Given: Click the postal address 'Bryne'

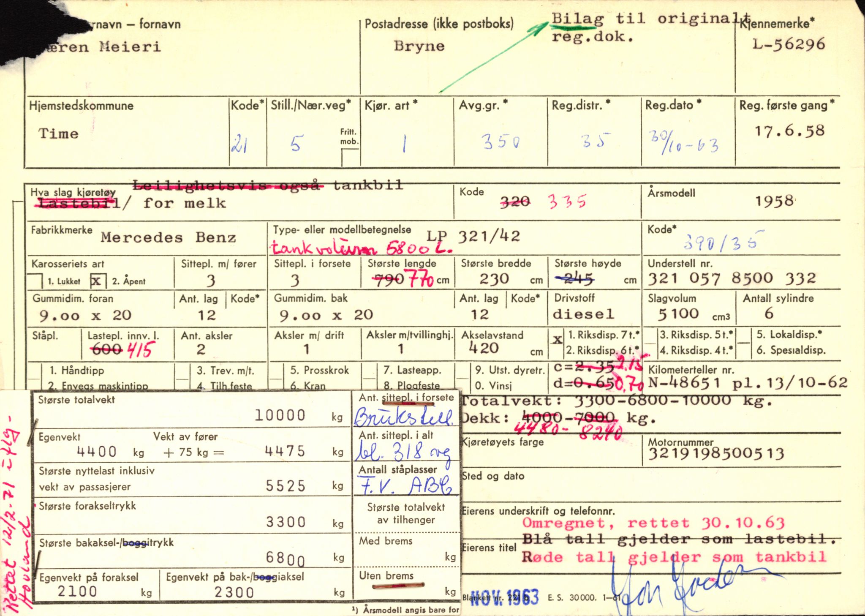Looking at the screenshot, I should pyautogui.click(x=419, y=46).
